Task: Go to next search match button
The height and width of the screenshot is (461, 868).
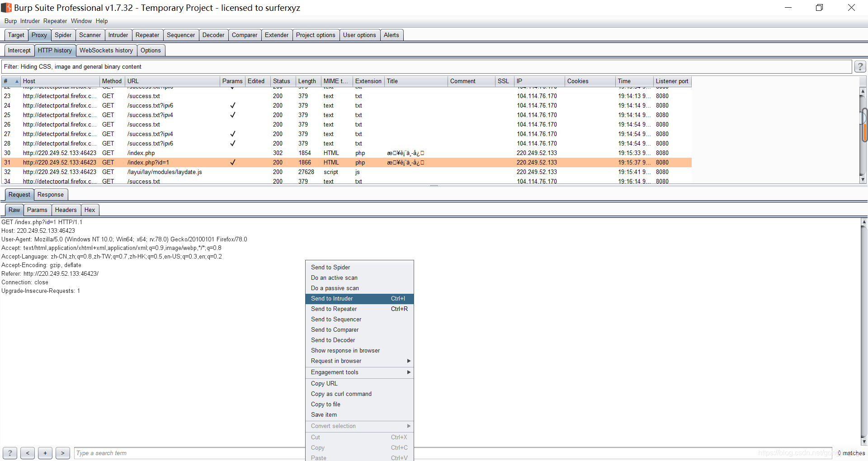Action: tap(63, 453)
